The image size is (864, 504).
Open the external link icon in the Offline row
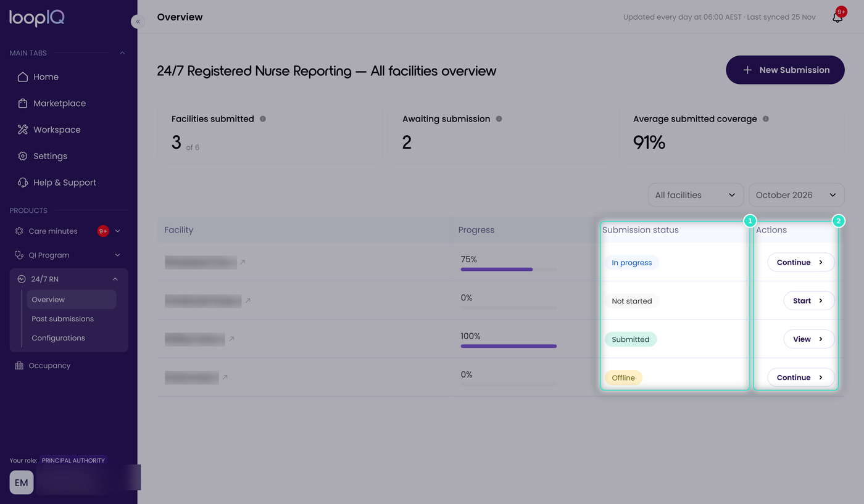coord(225,377)
